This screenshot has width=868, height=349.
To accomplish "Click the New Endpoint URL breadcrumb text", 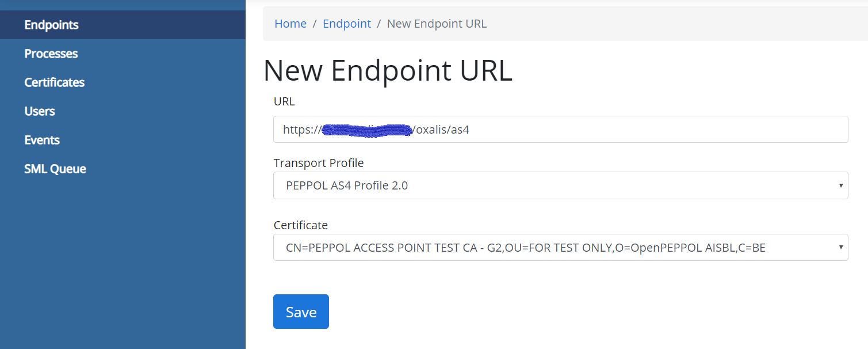I will tap(437, 24).
